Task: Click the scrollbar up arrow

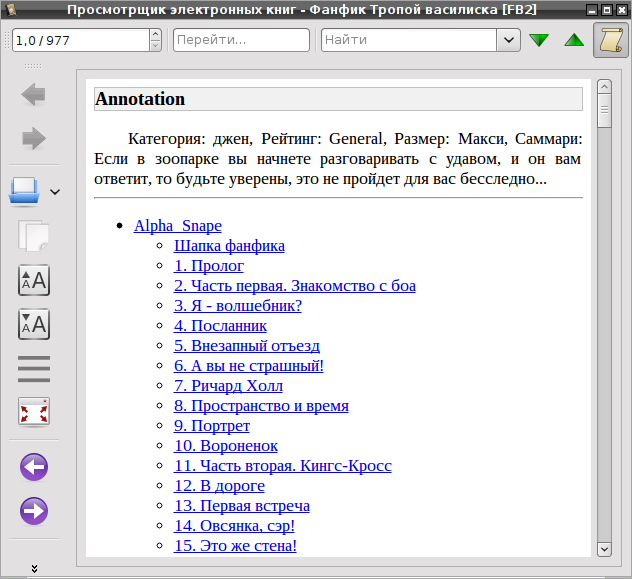Action: coord(604,86)
